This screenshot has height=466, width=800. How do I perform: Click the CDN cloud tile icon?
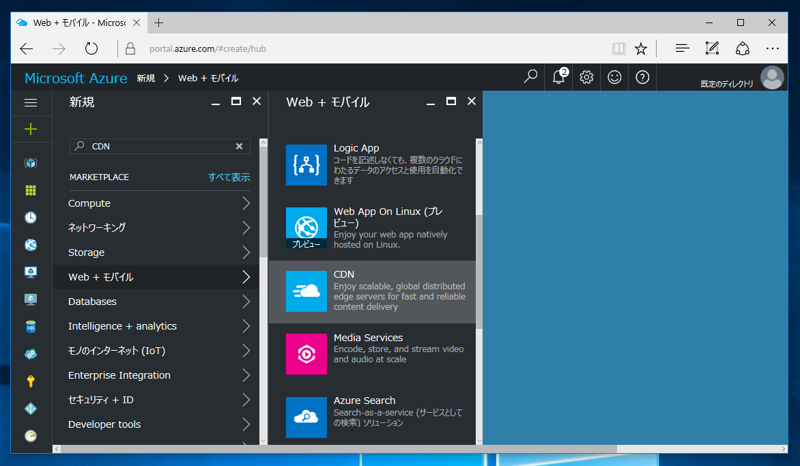[306, 291]
